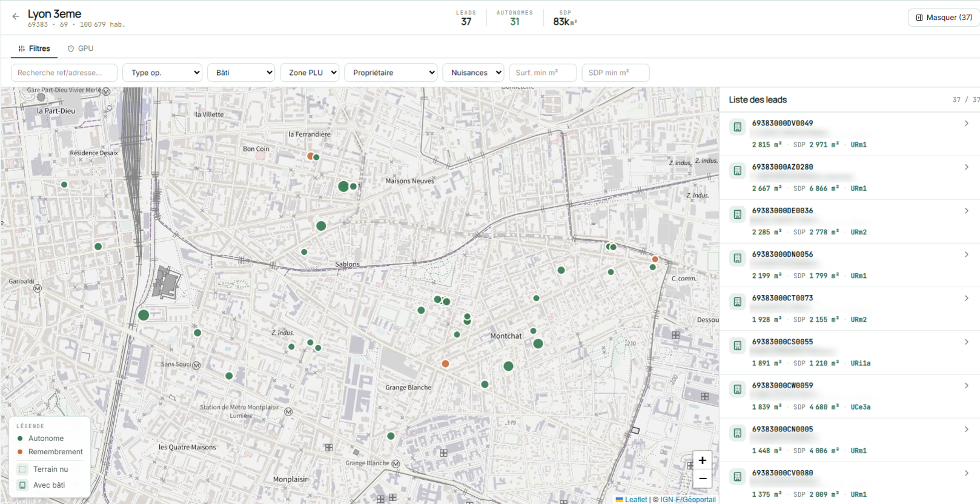Click the AUTONOMES 31 counter
The height and width of the screenshot is (504, 980).
click(515, 18)
